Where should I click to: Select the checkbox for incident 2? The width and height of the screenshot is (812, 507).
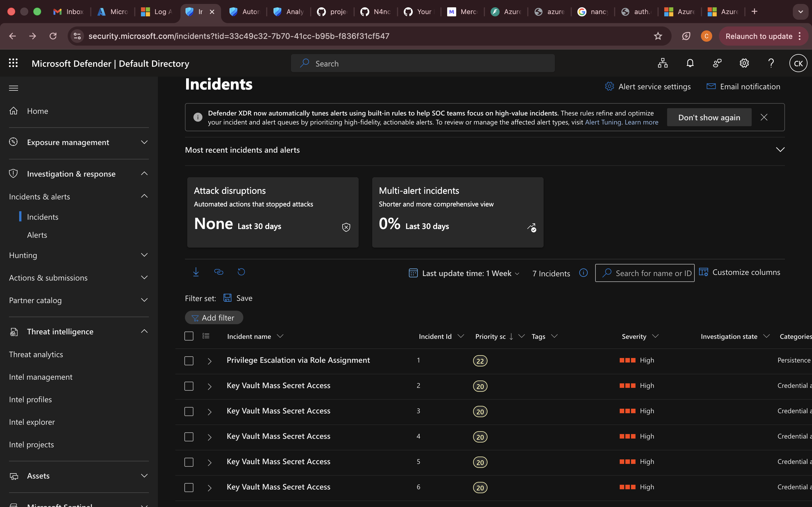(189, 386)
